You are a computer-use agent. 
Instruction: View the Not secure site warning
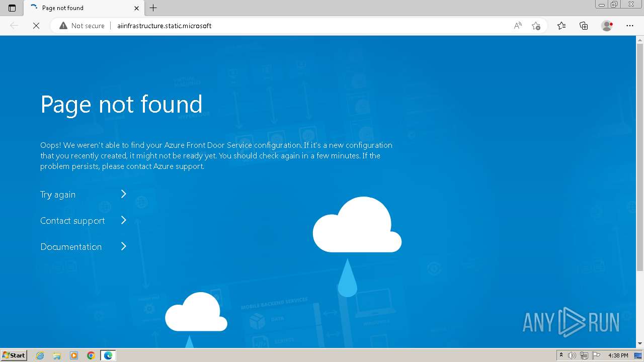pyautogui.click(x=82, y=26)
